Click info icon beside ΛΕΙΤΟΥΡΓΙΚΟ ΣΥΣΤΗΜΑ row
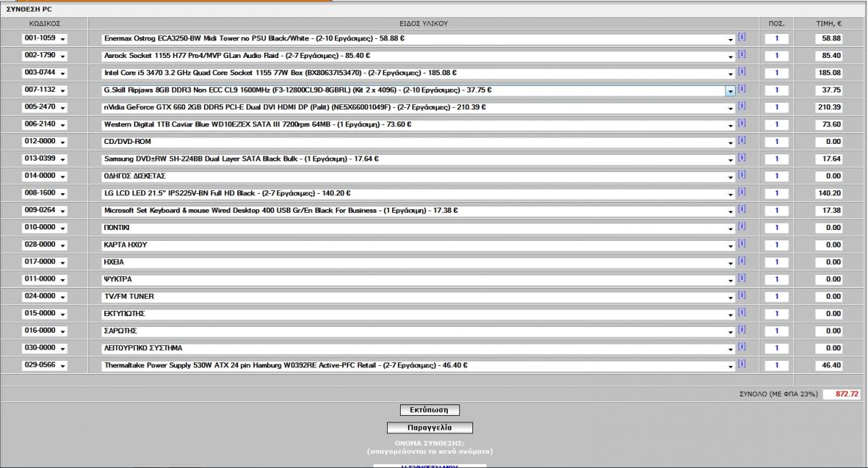Viewport: 868px width, 468px height. click(741, 347)
